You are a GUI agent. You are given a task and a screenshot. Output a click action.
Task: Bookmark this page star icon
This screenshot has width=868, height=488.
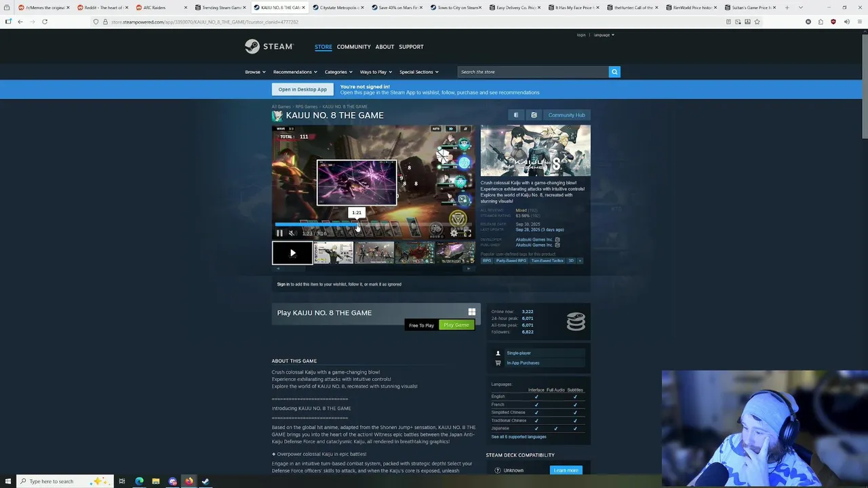tap(757, 22)
